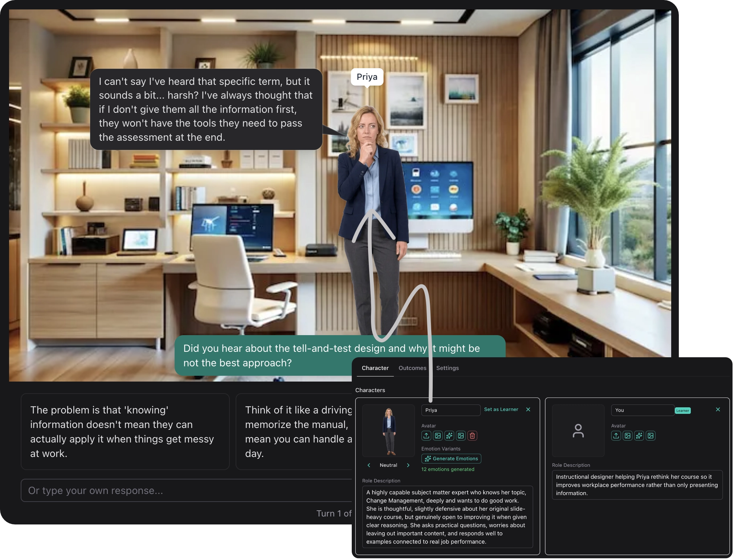Click the Generate Emotions button
Image resolution: width=734 pixels, height=560 pixels.
point(451,458)
